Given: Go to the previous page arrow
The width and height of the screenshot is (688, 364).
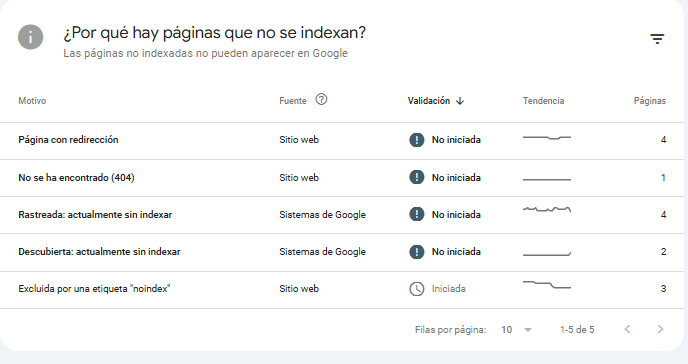Looking at the screenshot, I should click(x=627, y=329).
